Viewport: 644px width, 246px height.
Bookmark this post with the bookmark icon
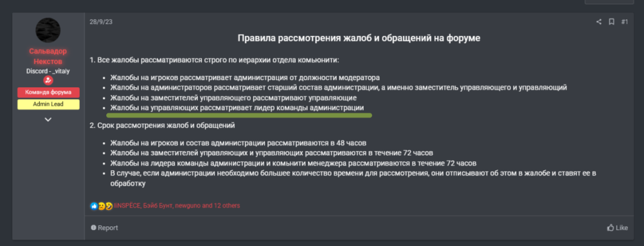[611, 22]
